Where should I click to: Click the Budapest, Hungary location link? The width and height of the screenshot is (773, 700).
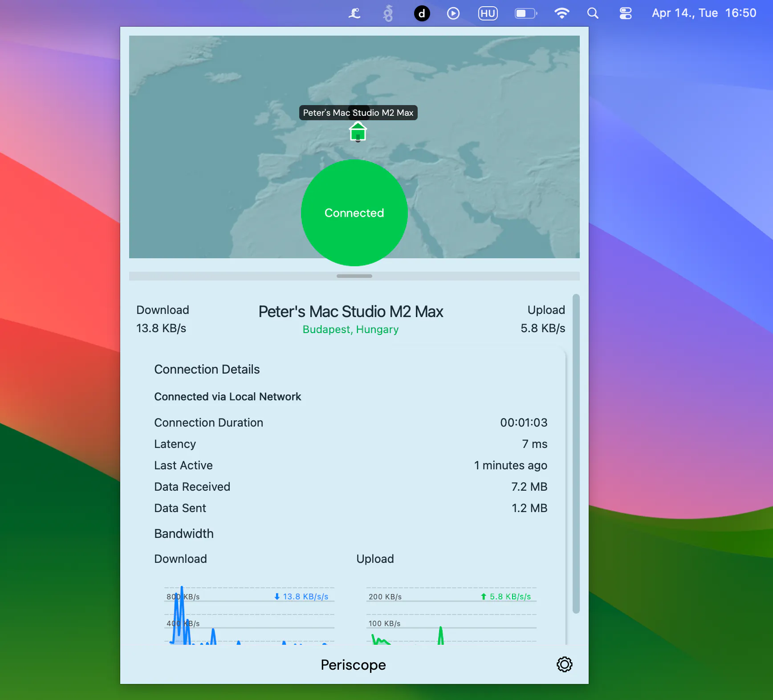click(x=350, y=330)
